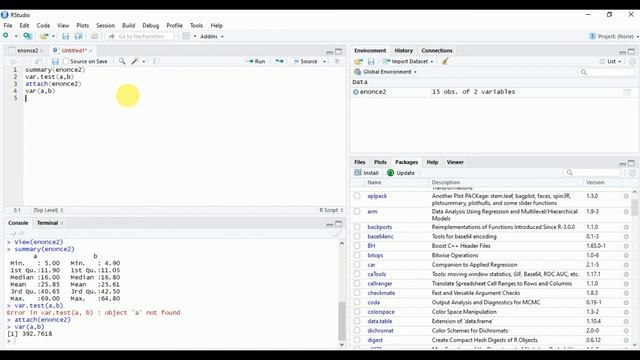Viewport: 640px width, 360px height.
Task: Tick the data.table package checkbox
Action: tap(357, 321)
